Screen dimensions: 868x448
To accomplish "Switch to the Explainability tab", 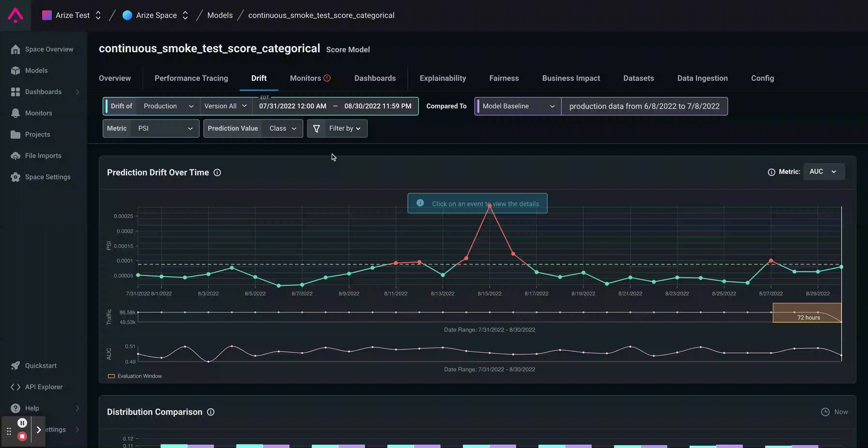I will [442, 78].
